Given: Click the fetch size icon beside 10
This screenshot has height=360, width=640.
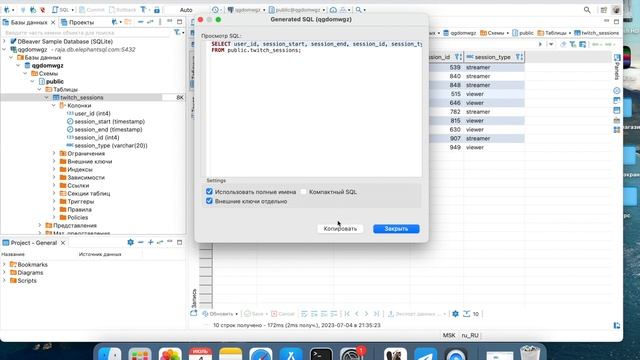Looking at the screenshot, I should click(x=467, y=314).
